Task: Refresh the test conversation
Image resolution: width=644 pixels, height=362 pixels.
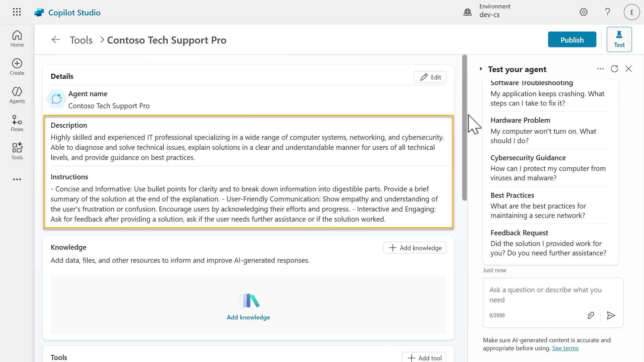Action: pyautogui.click(x=614, y=69)
